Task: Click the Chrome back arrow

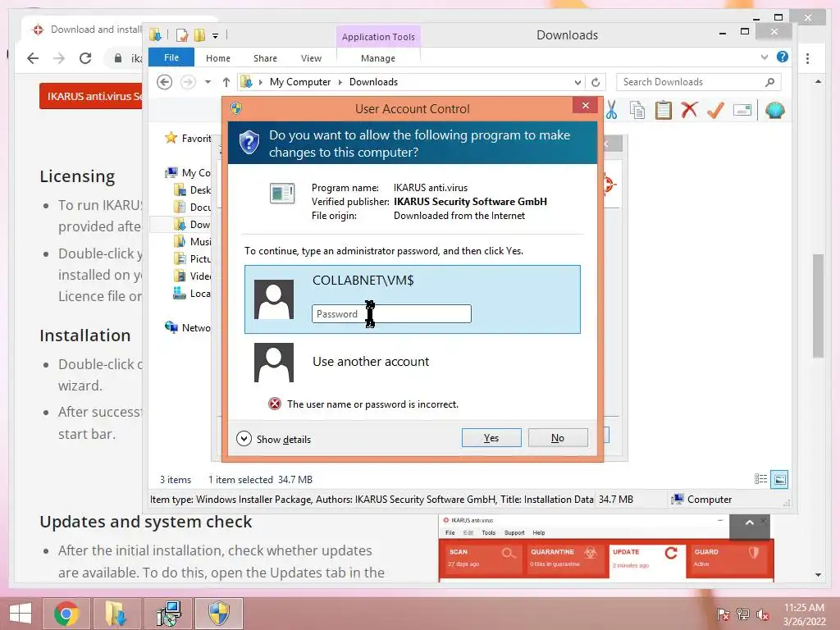Action: pos(33,58)
